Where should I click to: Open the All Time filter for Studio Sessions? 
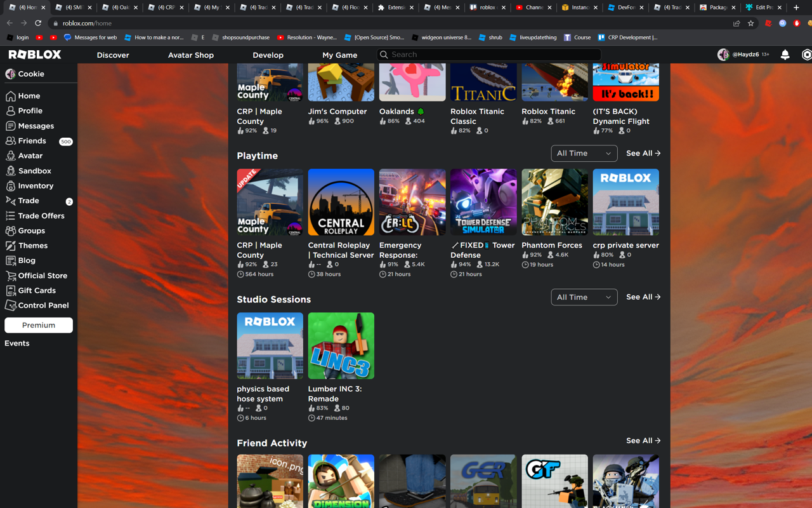click(584, 297)
